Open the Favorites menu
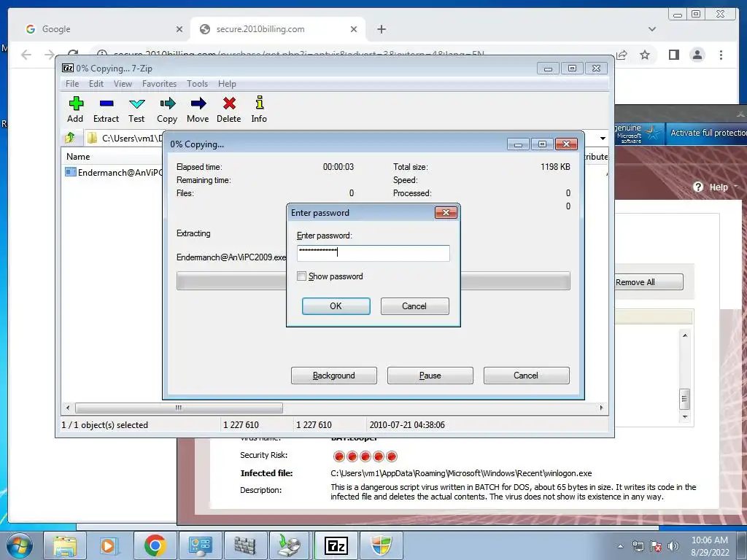The width and height of the screenshot is (747, 560). coord(159,84)
